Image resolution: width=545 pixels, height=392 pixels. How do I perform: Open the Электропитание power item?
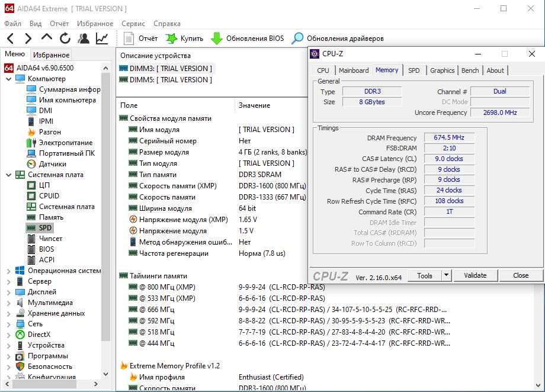coord(65,143)
